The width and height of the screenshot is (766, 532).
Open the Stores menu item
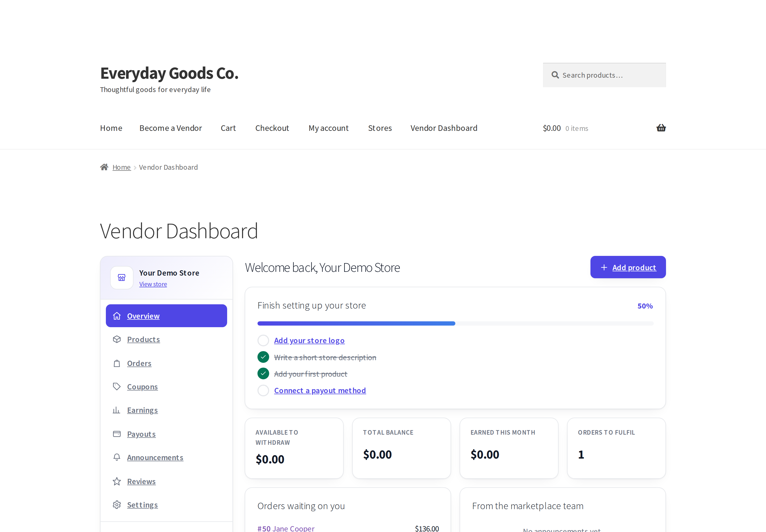(380, 128)
